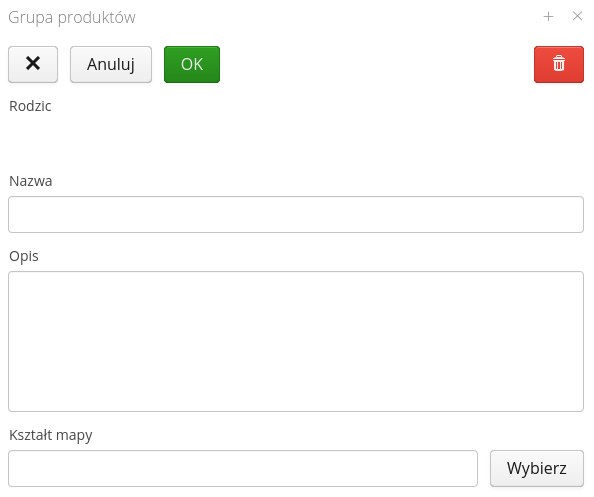Click the Nazwa label
This screenshot has width=594, height=497.
point(31,181)
